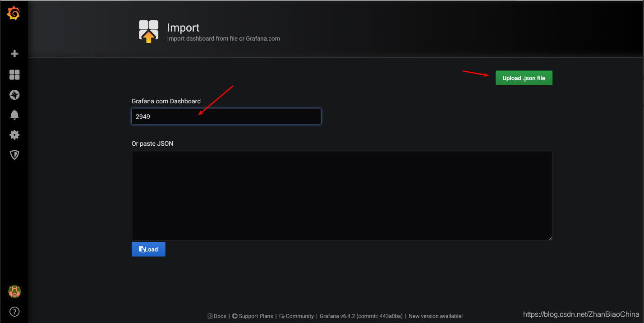644x323 pixels.
Task: Open the Configuration gear icon
Action: click(x=14, y=134)
